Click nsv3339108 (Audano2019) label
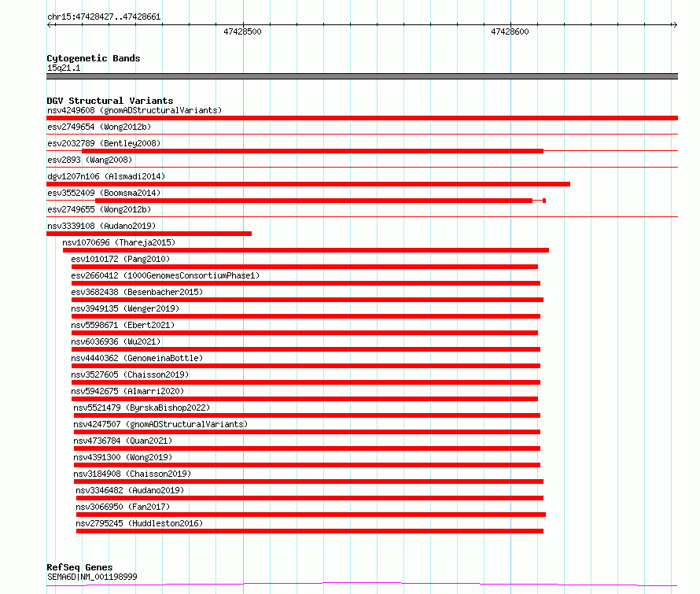This screenshot has height=594, width=700. click(x=101, y=226)
